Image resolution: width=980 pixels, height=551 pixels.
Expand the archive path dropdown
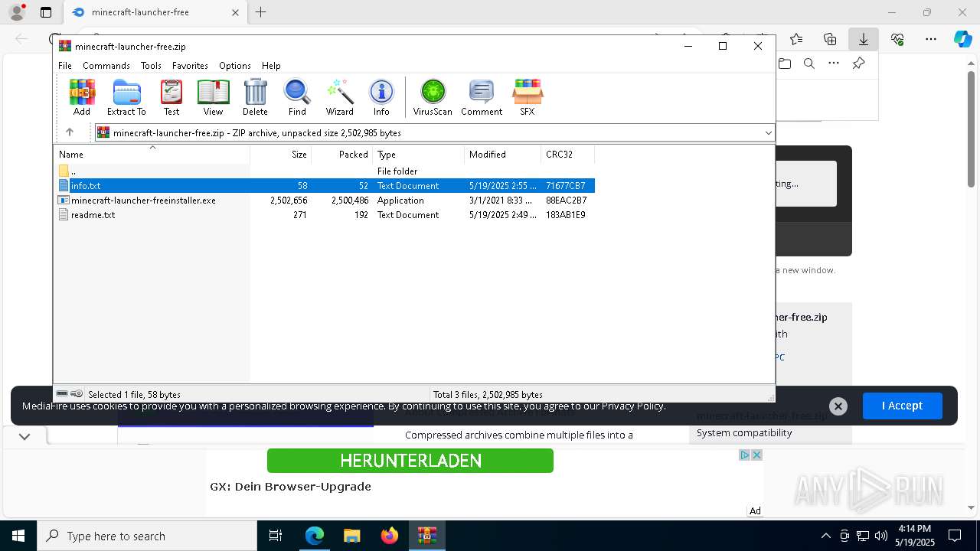(768, 133)
